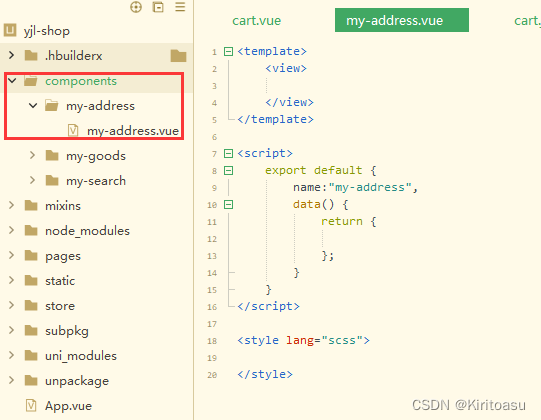The height and width of the screenshot is (420, 541).
Task: Open the hamburger menu in explorer header
Action: pos(180,7)
